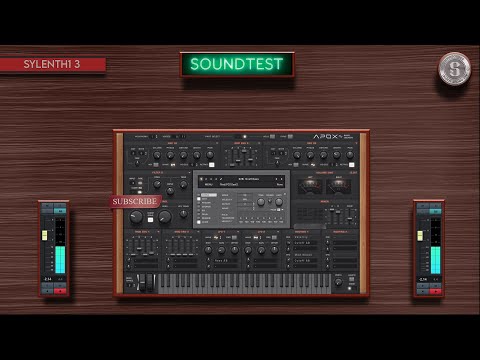Click the red SUBSCRIBE badge
Viewport: 480px width, 360px height.
135,201
